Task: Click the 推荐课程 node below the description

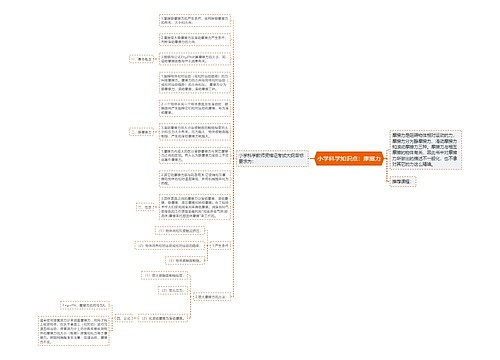Action: click(403, 182)
